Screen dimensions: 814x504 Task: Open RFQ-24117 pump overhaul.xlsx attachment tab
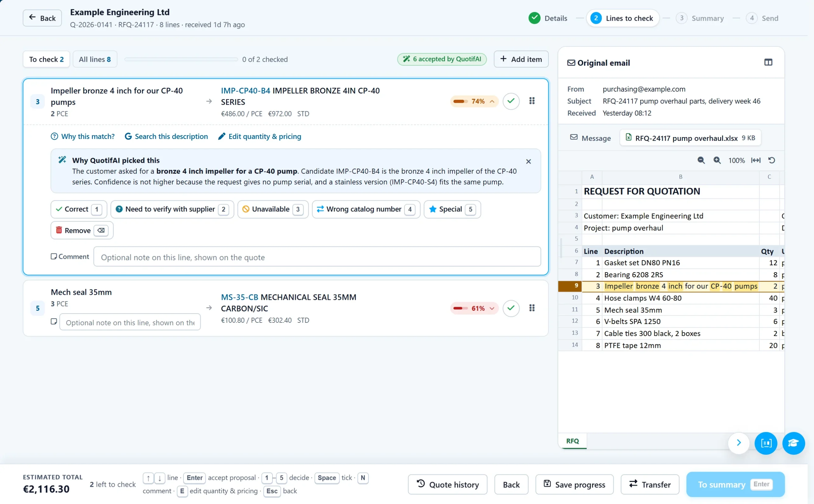coord(690,138)
